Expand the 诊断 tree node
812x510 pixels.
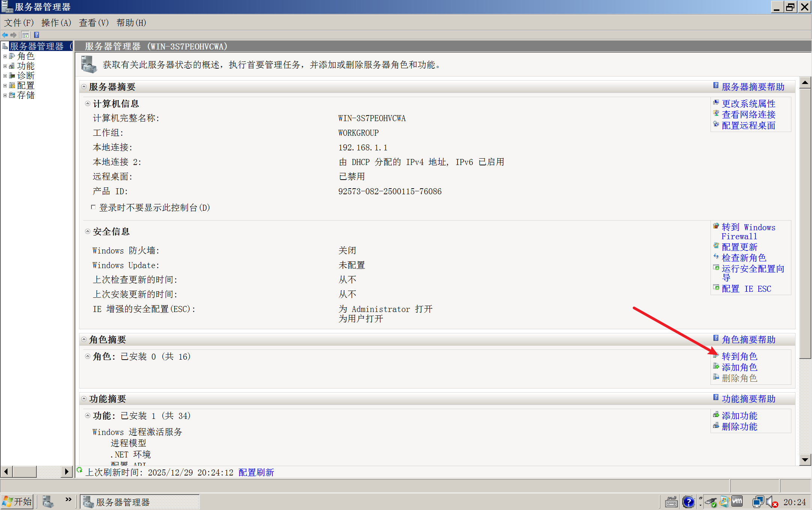pyautogui.click(x=5, y=76)
